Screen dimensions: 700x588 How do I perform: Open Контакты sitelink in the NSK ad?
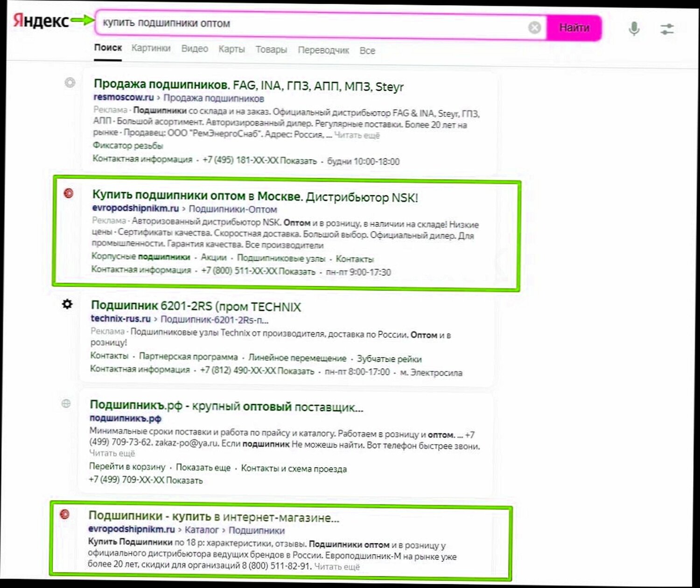click(355, 259)
